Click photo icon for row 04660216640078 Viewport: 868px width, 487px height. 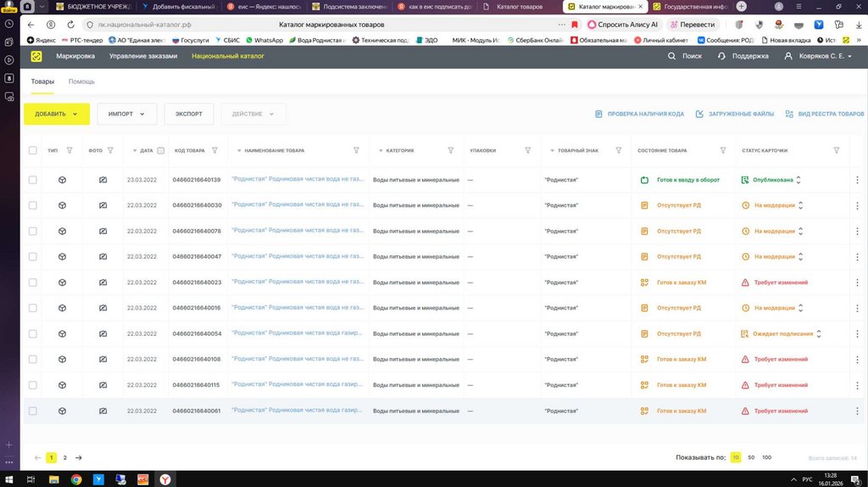click(103, 231)
